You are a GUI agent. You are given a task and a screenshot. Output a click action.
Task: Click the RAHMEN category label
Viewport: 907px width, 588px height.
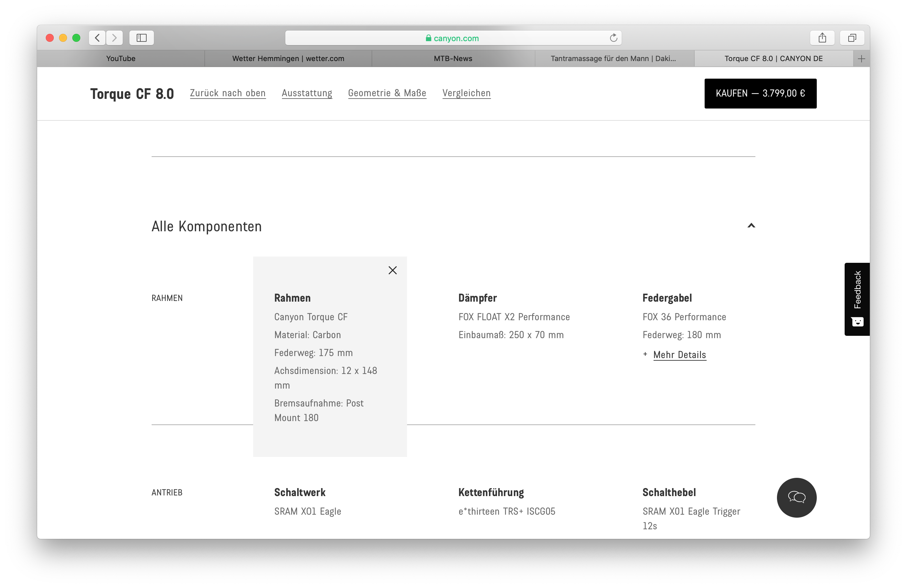pos(167,298)
